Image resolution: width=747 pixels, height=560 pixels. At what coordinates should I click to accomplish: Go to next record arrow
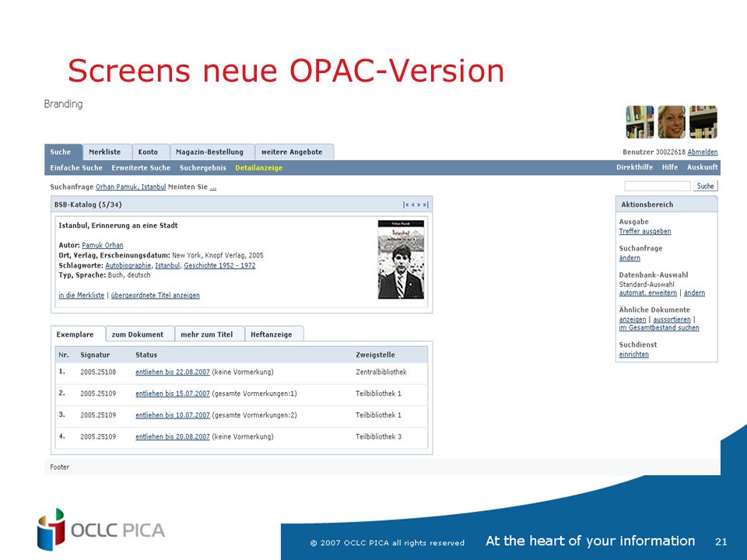pos(419,205)
